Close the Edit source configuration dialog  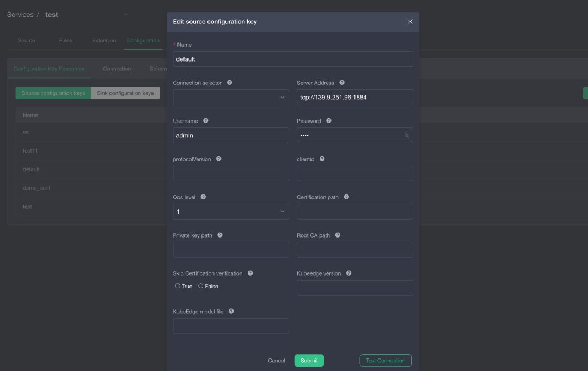tap(410, 22)
